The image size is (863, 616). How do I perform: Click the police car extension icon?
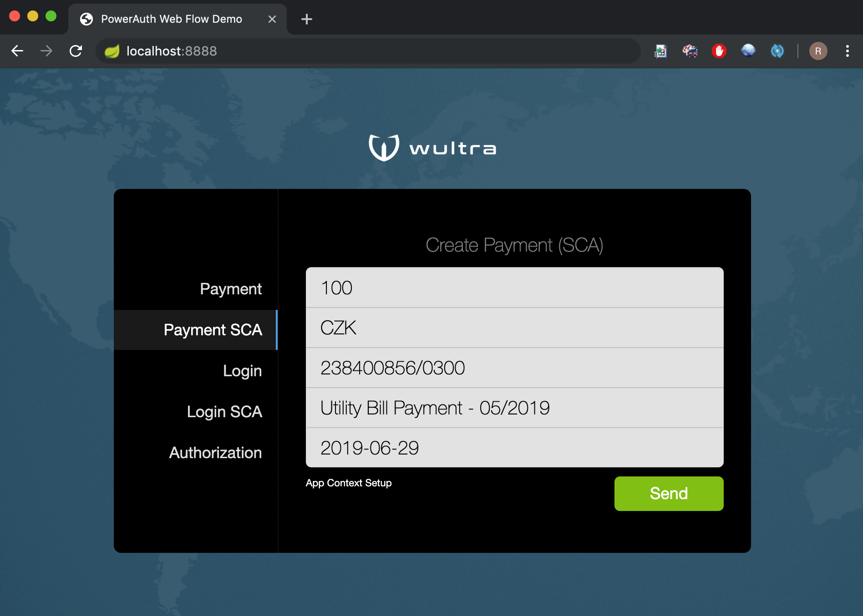click(x=690, y=51)
